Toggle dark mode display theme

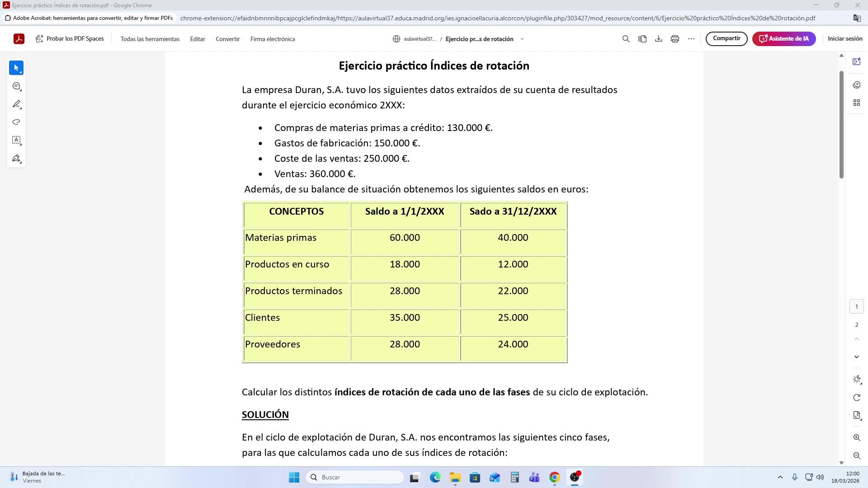pyautogui.click(x=856, y=380)
